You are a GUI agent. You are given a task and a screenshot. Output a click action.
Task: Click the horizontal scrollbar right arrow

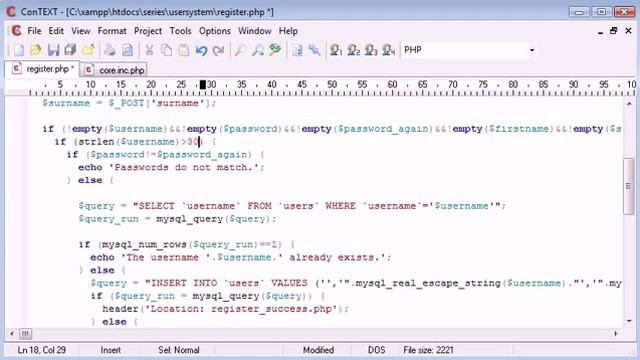tap(616, 333)
